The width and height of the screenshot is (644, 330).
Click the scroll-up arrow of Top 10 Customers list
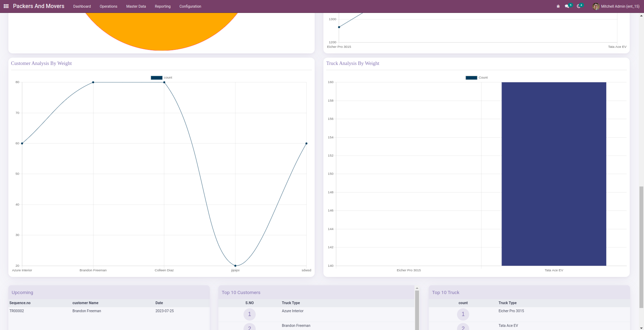(x=417, y=288)
